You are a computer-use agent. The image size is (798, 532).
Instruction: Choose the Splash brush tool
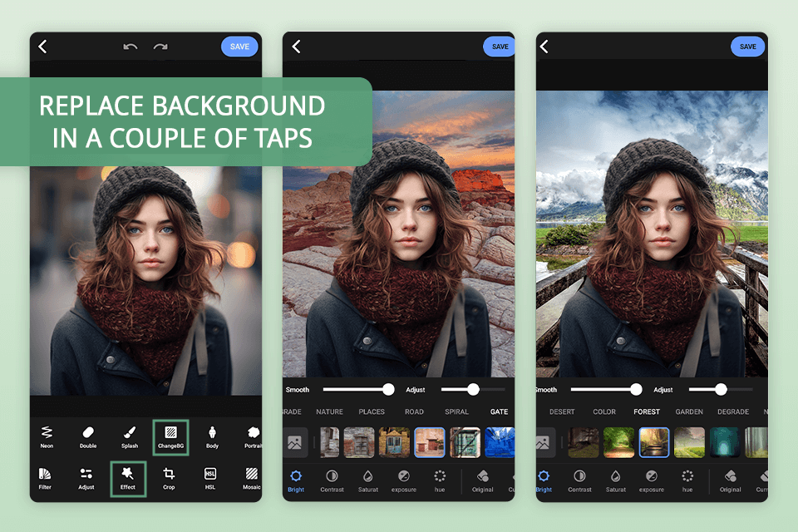pos(130,436)
